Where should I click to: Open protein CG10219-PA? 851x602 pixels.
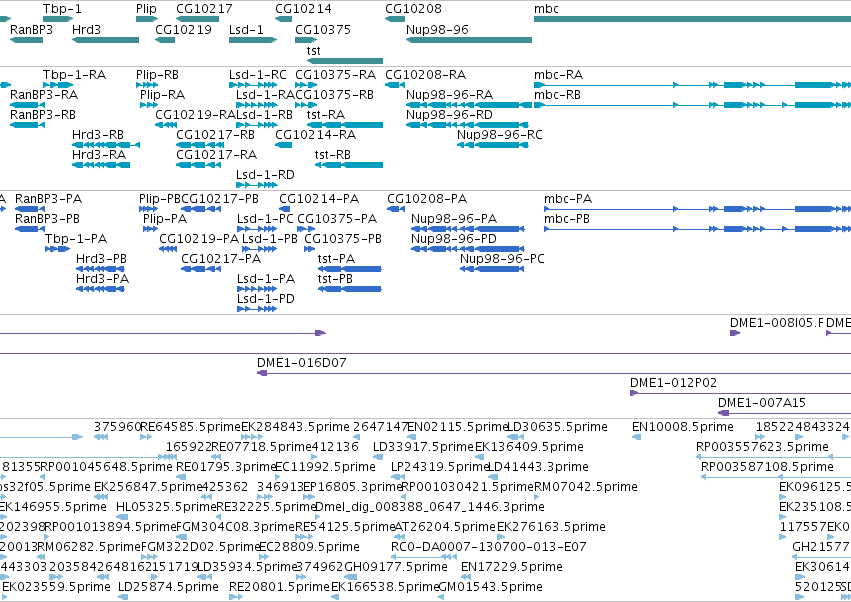[x=199, y=239]
